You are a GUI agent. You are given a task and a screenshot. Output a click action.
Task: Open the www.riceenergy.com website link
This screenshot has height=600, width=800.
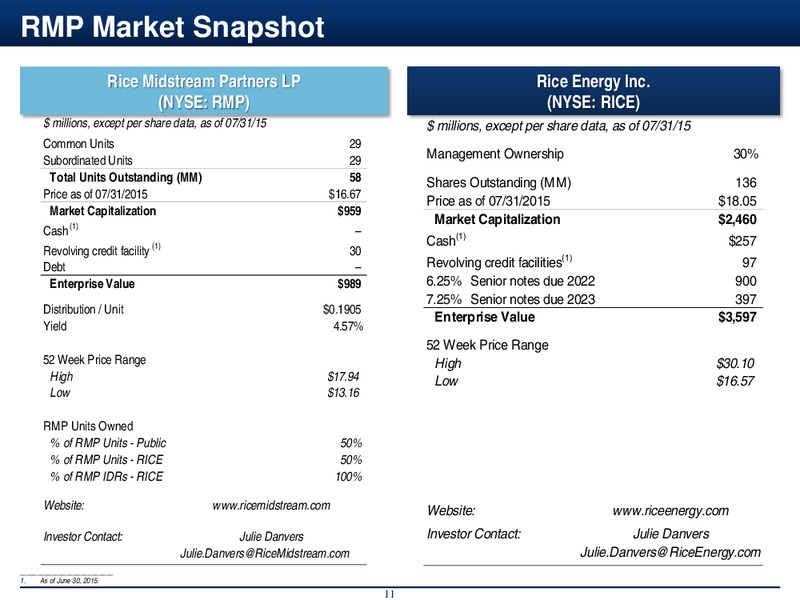click(670, 511)
